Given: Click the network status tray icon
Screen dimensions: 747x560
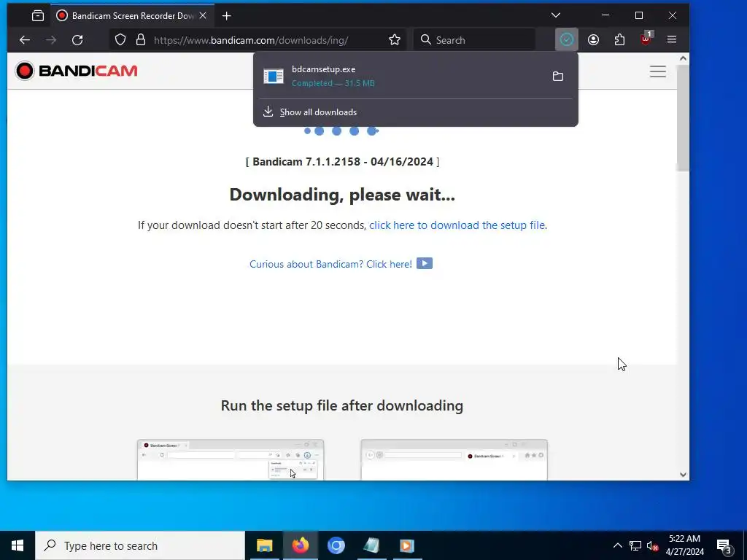Looking at the screenshot, I should coord(635,545).
